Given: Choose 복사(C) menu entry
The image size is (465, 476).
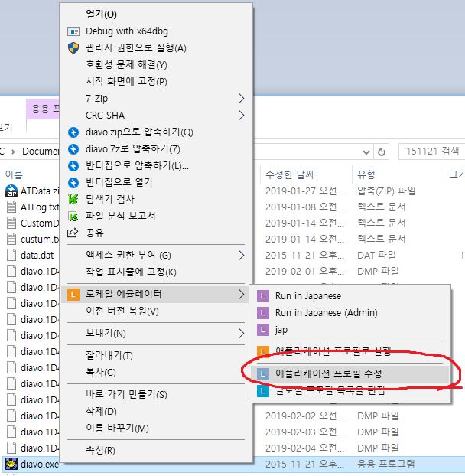Looking at the screenshot, I should 157,373.
